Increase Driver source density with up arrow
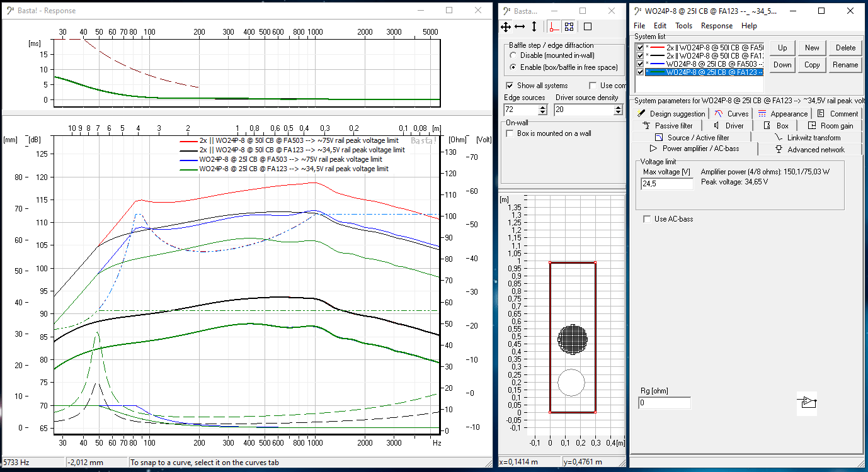This screenshot has height=472, width=868. [619, 107]
